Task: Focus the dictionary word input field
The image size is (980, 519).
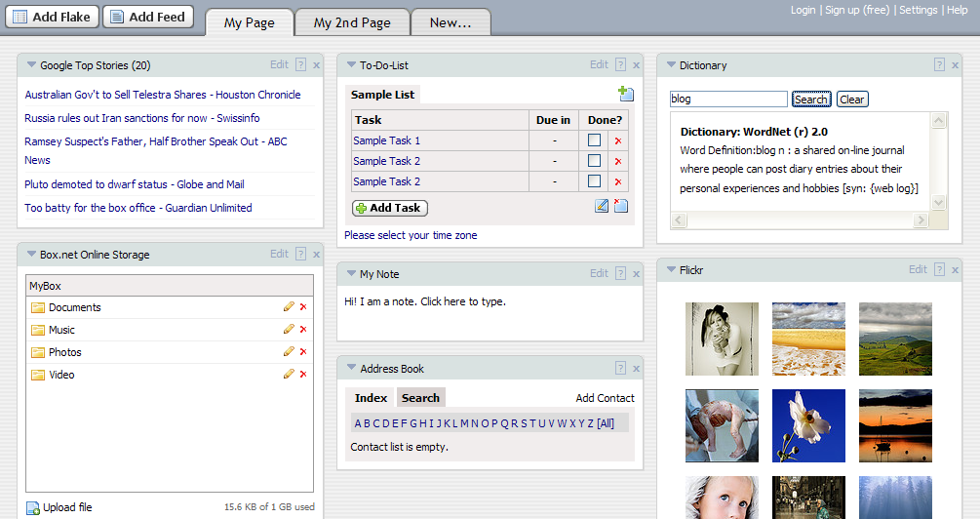Action: [x=728, y=99]
